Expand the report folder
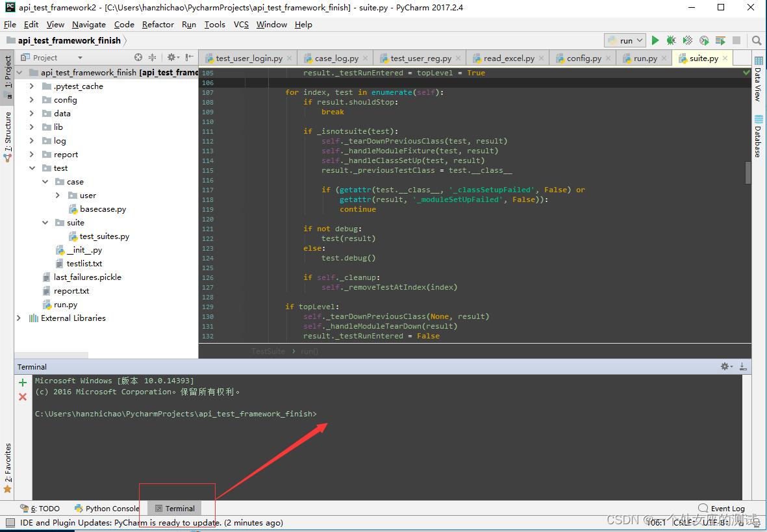767x532 pixels. tap(32, 155)
